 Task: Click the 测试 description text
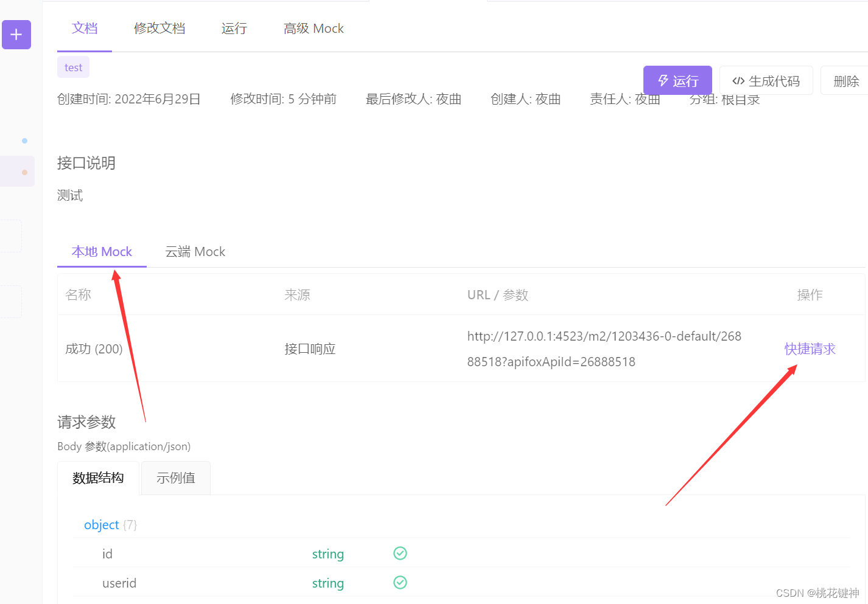70,195
